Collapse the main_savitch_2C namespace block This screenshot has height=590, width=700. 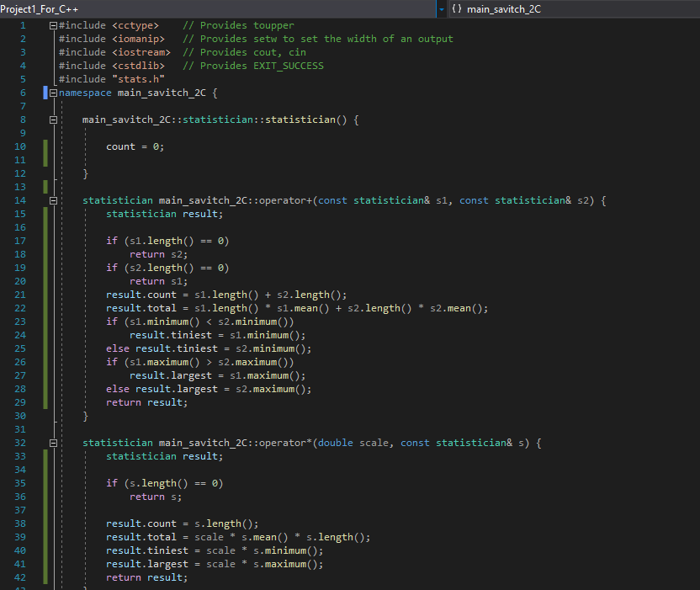tap(52, 92)
